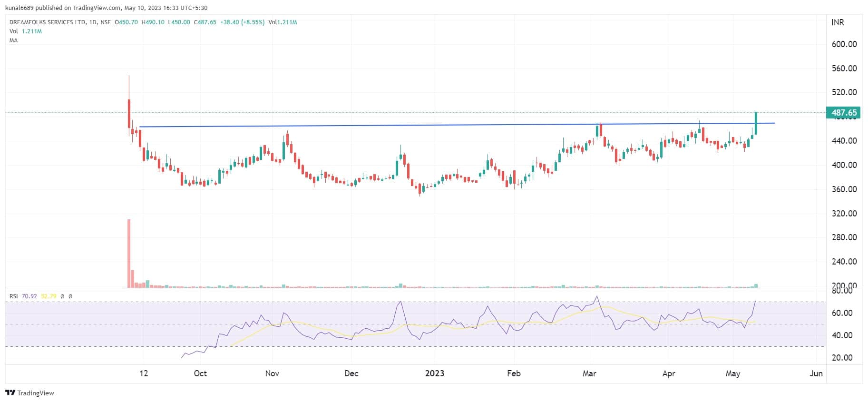Click the tall first-day volume bar
Screen dimensions: 868x402
coord(128,254)
